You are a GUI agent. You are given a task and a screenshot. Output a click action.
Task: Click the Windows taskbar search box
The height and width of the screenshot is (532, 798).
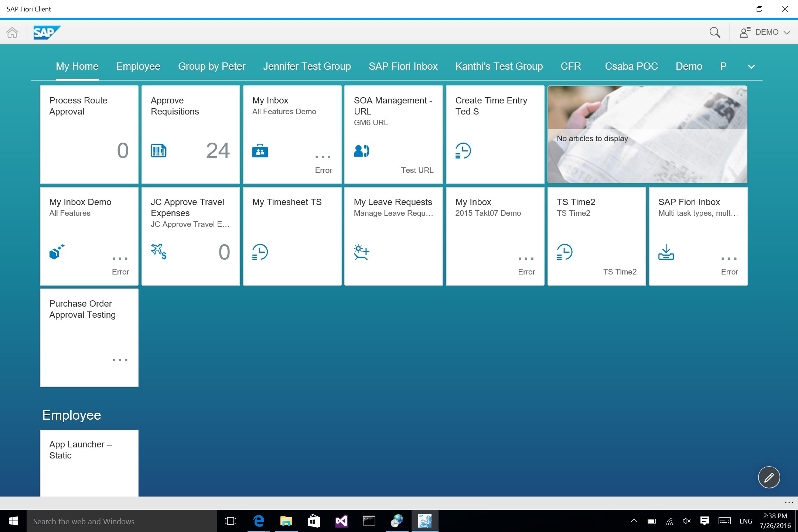coord(122,521)
